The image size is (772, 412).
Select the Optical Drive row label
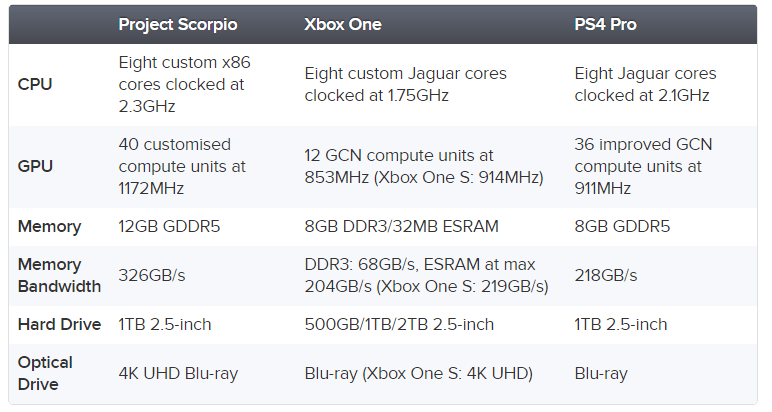coord(45,373)
